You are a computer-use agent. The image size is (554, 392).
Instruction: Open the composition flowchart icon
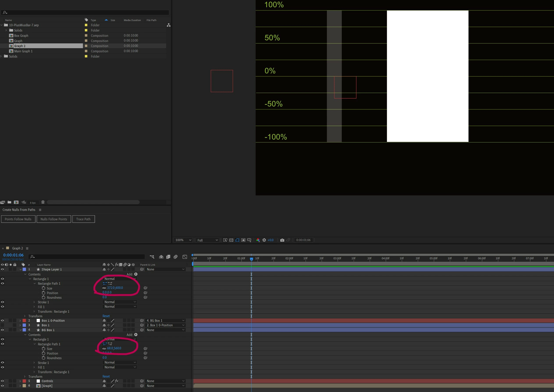tap(169, 25)
